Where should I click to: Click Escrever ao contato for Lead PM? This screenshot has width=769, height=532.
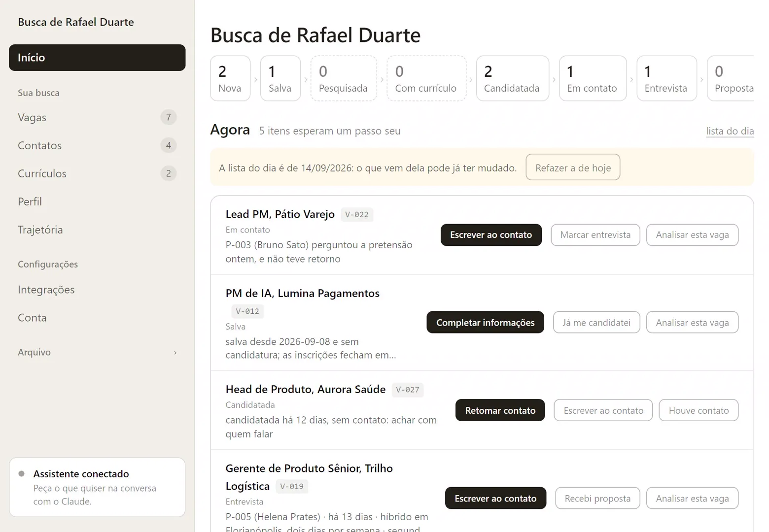(x=491, y=235)
